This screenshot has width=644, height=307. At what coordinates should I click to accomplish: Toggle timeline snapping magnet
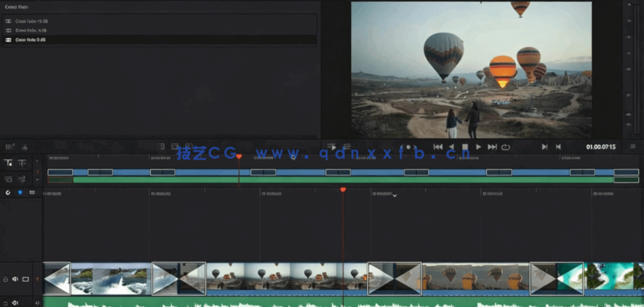coord(7,192)
